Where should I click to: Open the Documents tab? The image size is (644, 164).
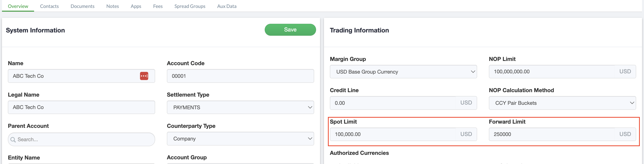pyautogui.click(x=82, y=6)
